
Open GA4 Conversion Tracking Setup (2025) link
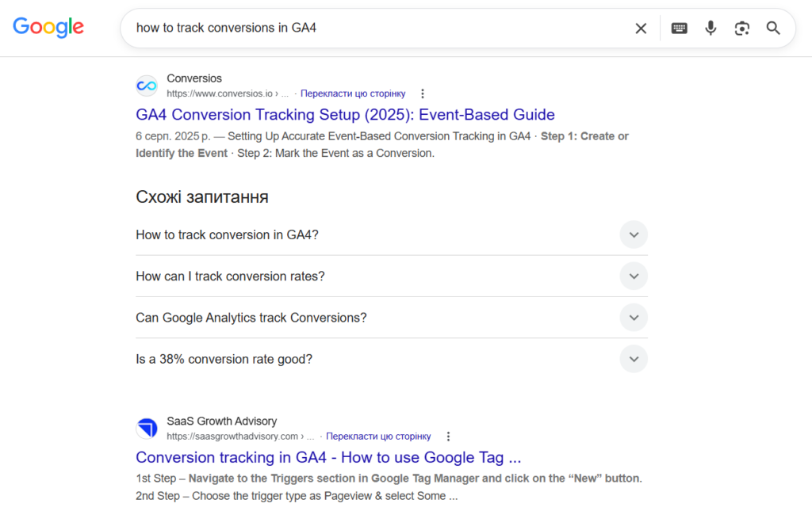point(345,114)
